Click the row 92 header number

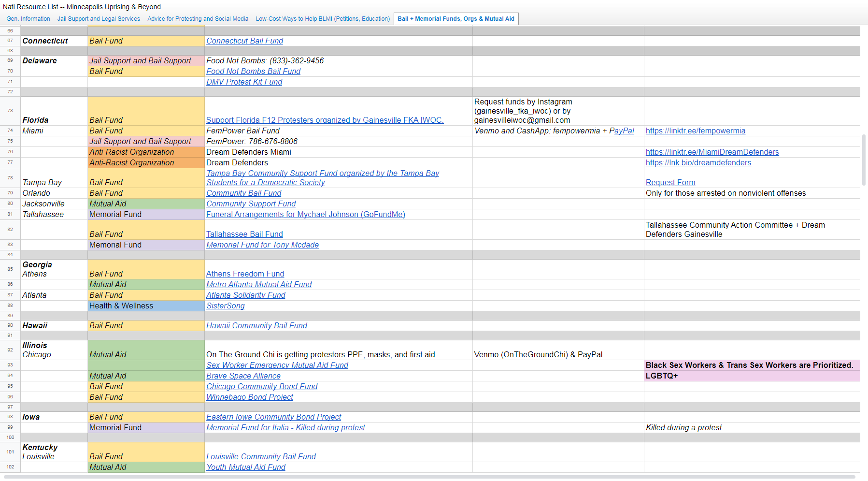pos(10,350)
